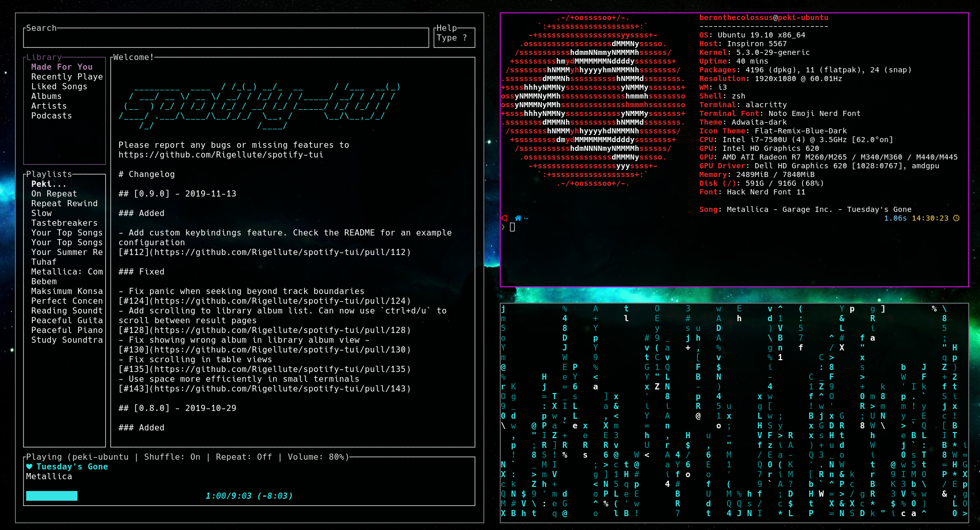The width and height of the screenshot is (980, 530).
Task: Open the Reading Soundt playlist
Action: point(67,311)
